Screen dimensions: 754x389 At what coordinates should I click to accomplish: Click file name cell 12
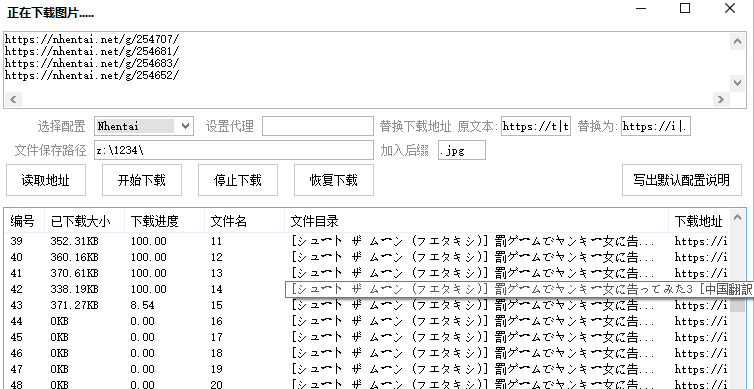click(x=216, y=257)
